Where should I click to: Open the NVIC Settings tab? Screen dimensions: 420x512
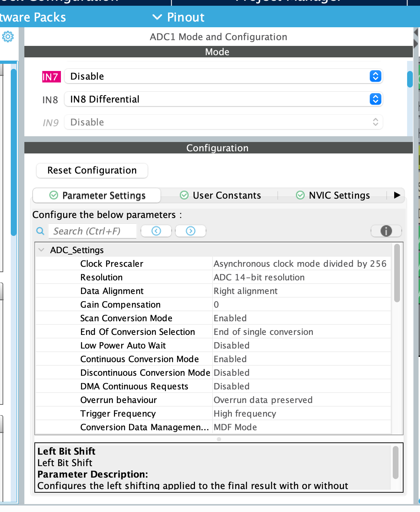[x=339, y=195]
